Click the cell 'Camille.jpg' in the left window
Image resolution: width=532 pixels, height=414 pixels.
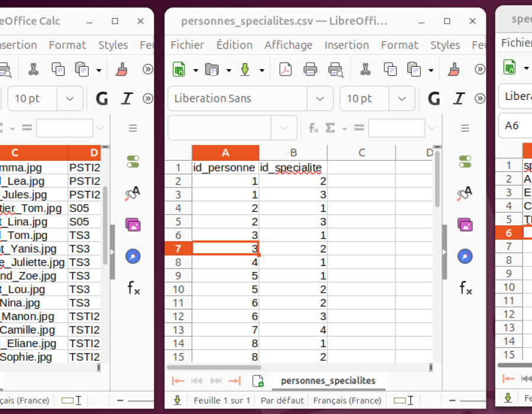[34, 330]
